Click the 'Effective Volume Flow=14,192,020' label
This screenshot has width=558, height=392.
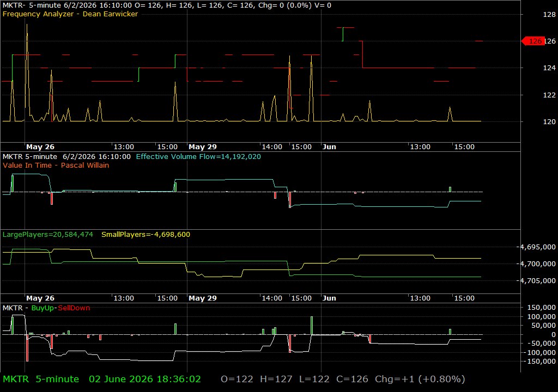coord(198,156)
